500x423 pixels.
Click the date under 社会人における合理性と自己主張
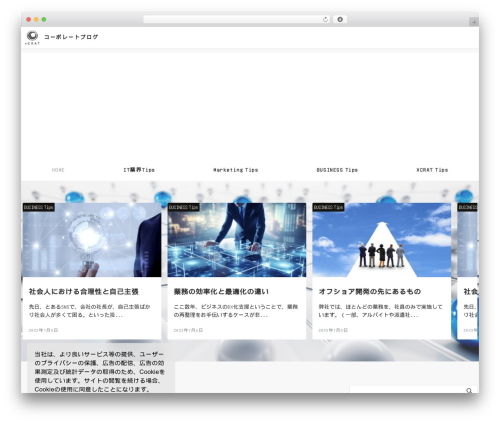click(43, 330)
